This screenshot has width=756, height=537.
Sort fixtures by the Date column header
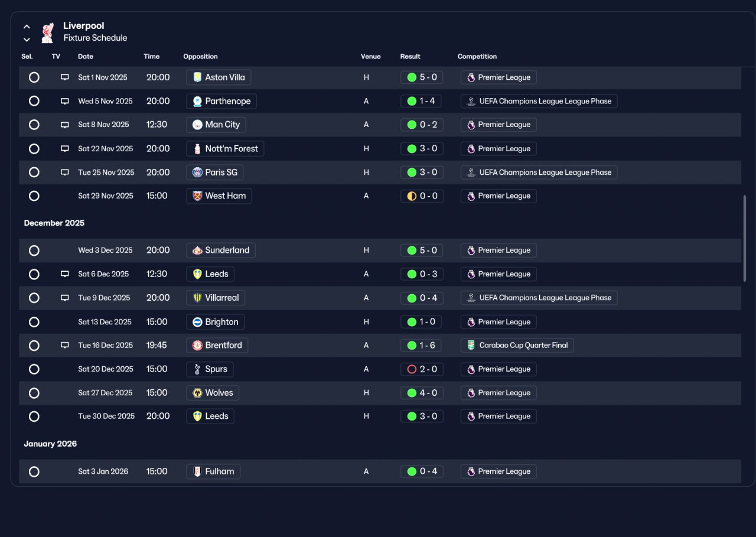[86, 57]
